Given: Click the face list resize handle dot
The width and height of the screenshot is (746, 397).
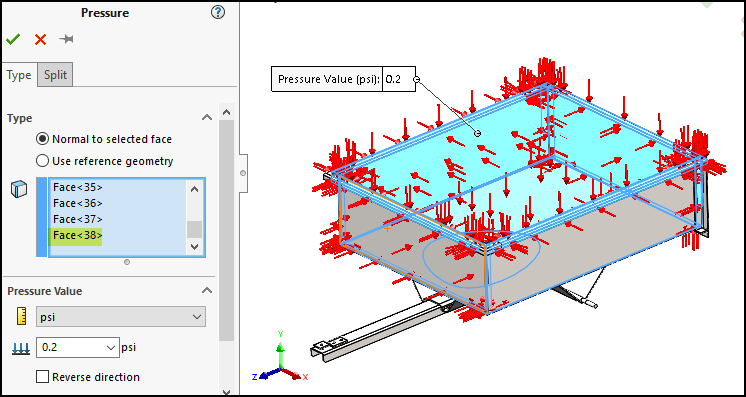Looking at the screenshot, I should [127, 262].
